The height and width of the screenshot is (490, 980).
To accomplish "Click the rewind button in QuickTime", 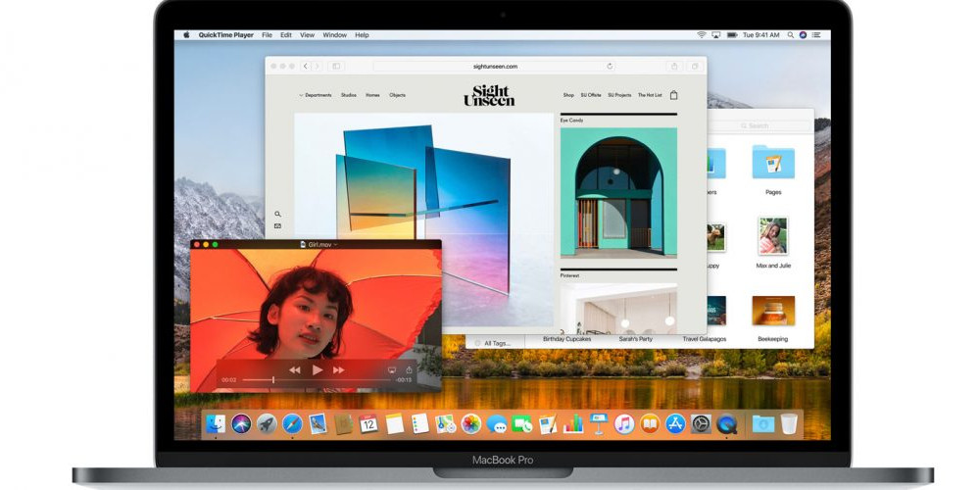I will pos(294,370).
